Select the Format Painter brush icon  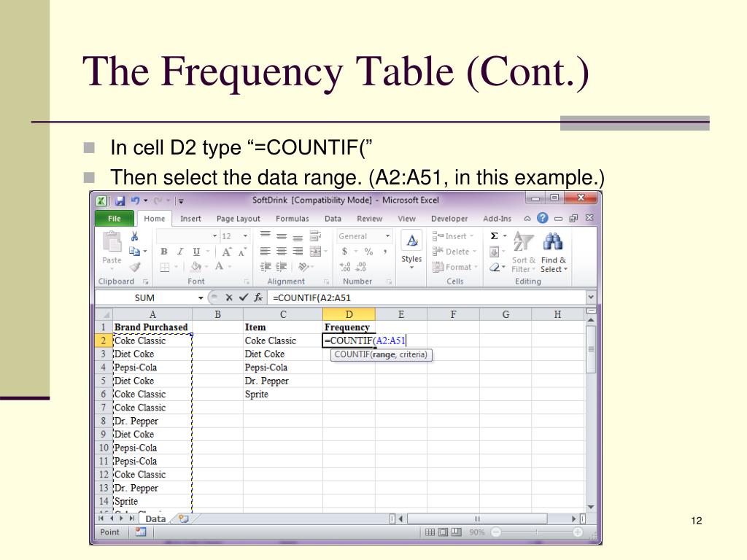click(135, 267)
